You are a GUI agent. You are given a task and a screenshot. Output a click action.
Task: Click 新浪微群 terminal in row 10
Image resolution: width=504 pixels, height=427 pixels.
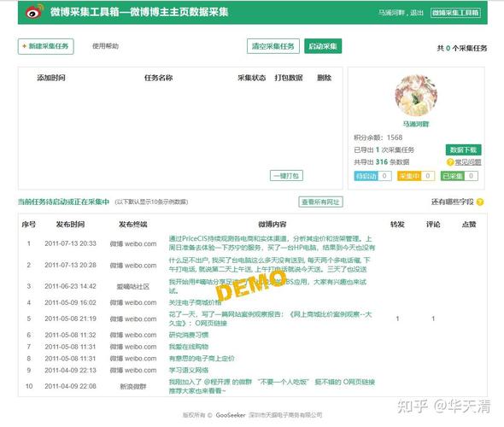(133, 387)
